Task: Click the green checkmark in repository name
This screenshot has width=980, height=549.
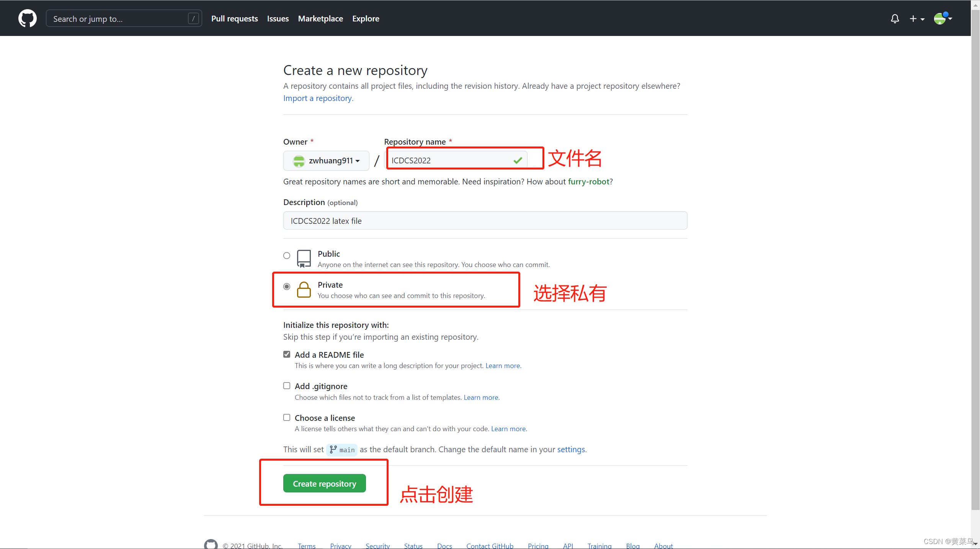Action: 518,161
